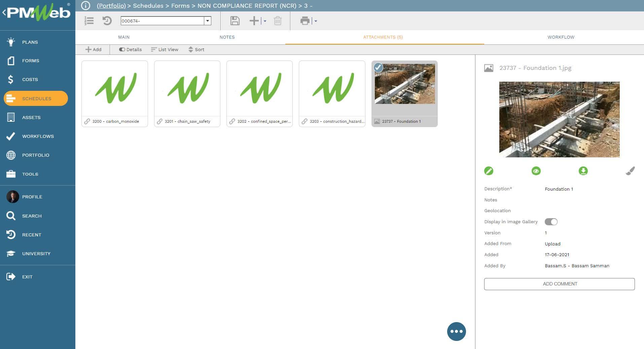
Task: Open the Recent history icon in sidebar
Action: click(x=11, y=235)
